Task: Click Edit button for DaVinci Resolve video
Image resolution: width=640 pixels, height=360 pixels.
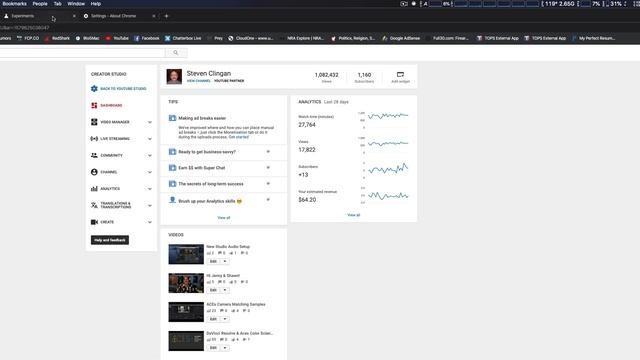Action: (x=213, y=348)
